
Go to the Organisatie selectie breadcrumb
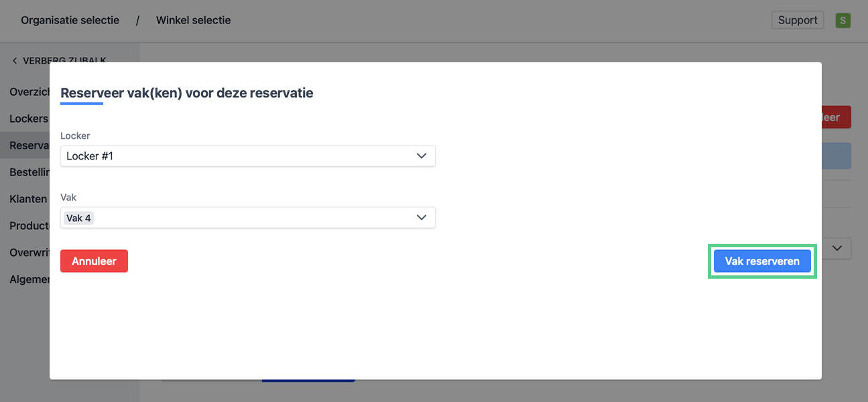pyautogui.click(x=70, y=20)
